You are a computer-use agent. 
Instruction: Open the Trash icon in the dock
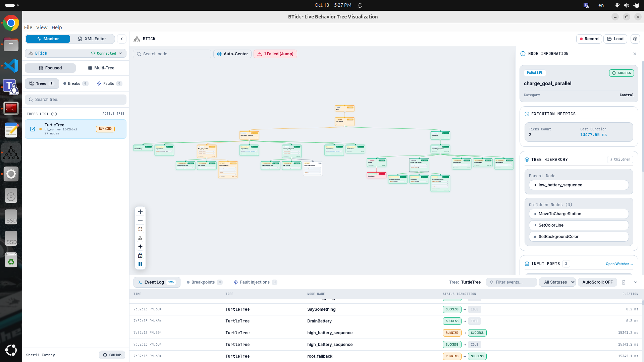click(11, 260)
